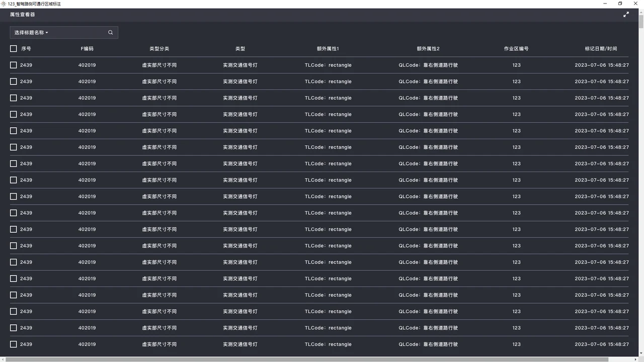The image size is (644, 362).
Task: Open the 选择标题名称 dropdown
Action: pos(31,33)
